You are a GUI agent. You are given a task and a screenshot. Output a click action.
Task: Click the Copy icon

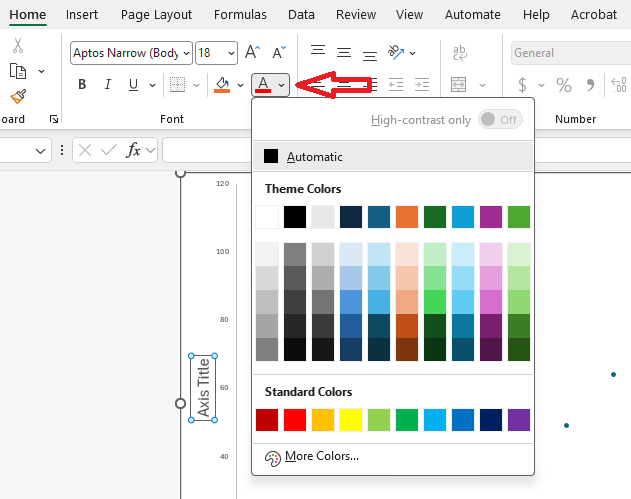pos(18,71)
